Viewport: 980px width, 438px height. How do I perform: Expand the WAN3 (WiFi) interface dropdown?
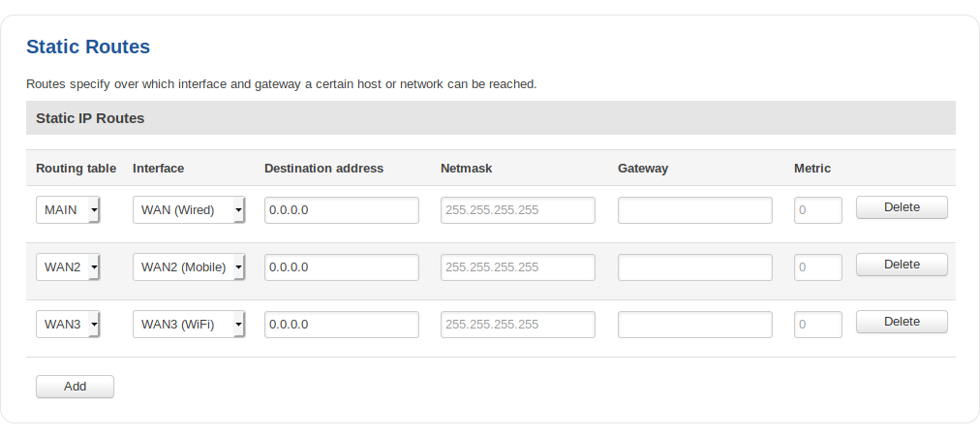(x=189, y=325)
